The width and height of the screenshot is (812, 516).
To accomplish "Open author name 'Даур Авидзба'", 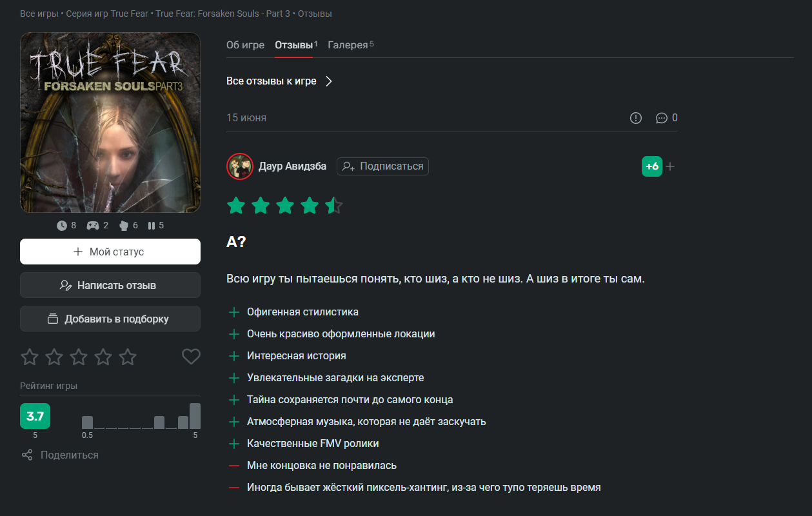I will click(x=292, y=166).
